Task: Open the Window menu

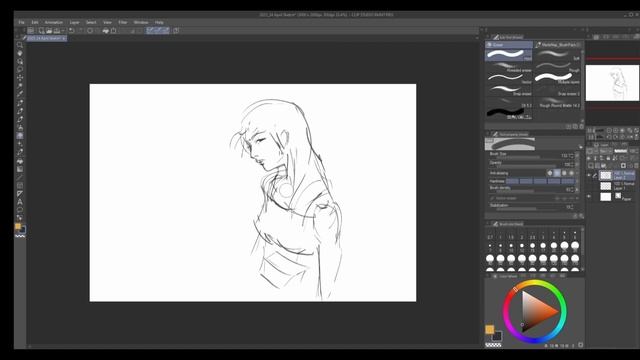Action: [141, 22]
